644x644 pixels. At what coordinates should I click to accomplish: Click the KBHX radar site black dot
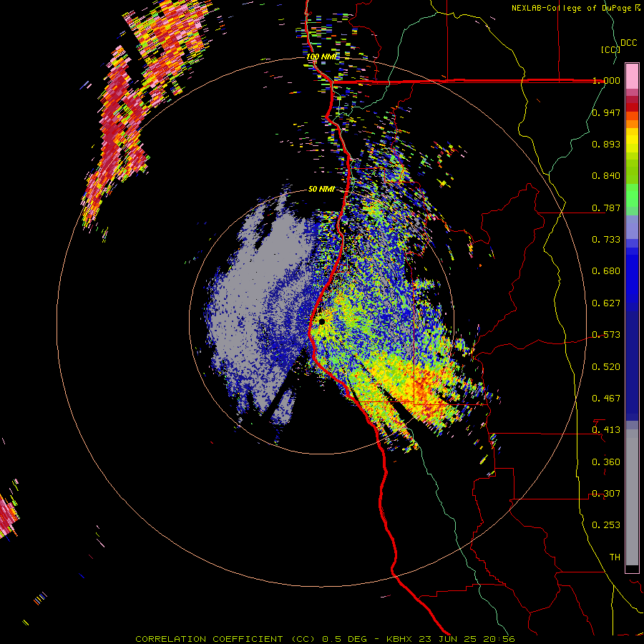(321, 321)
